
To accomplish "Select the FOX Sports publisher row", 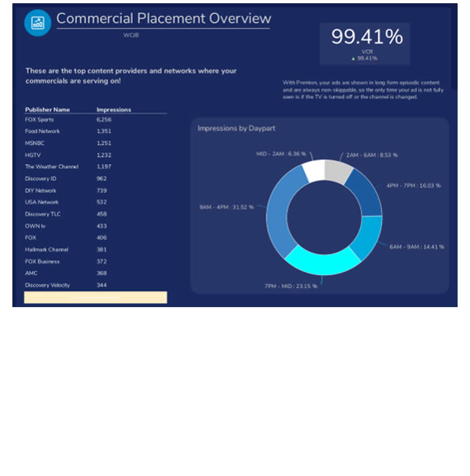I will click(x=39, y=119).
